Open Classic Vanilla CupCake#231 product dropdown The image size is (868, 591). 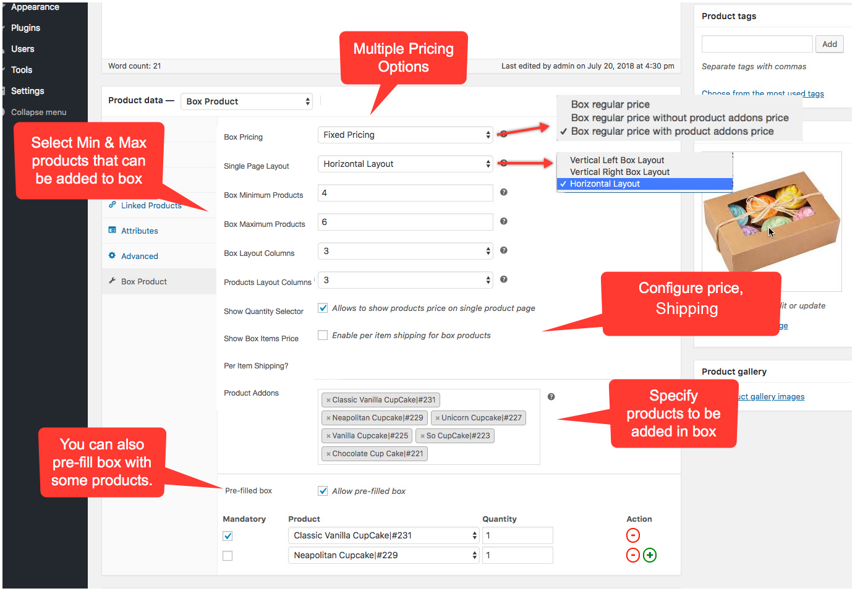[384, 535]
